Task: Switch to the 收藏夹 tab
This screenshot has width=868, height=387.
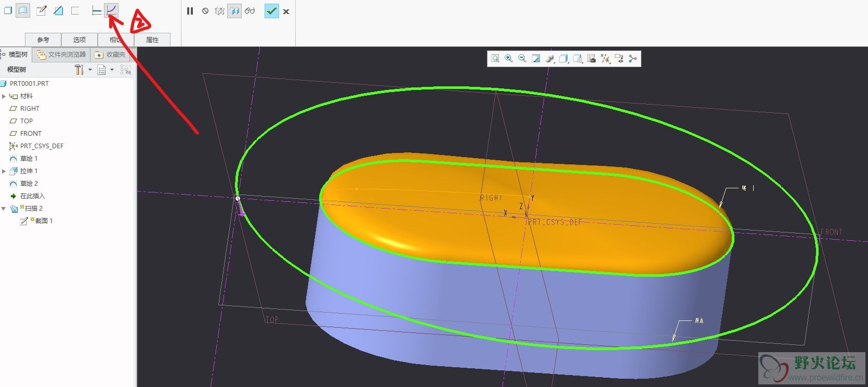Action: 110,54
